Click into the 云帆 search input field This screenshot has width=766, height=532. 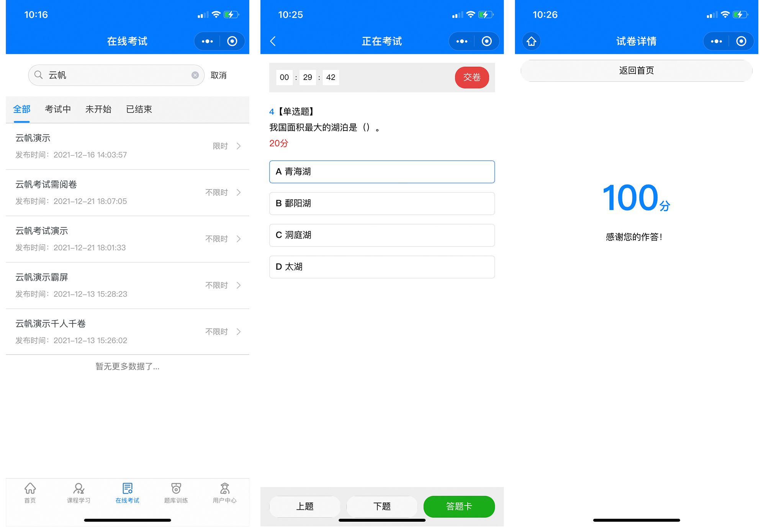[x=115, y=75]
